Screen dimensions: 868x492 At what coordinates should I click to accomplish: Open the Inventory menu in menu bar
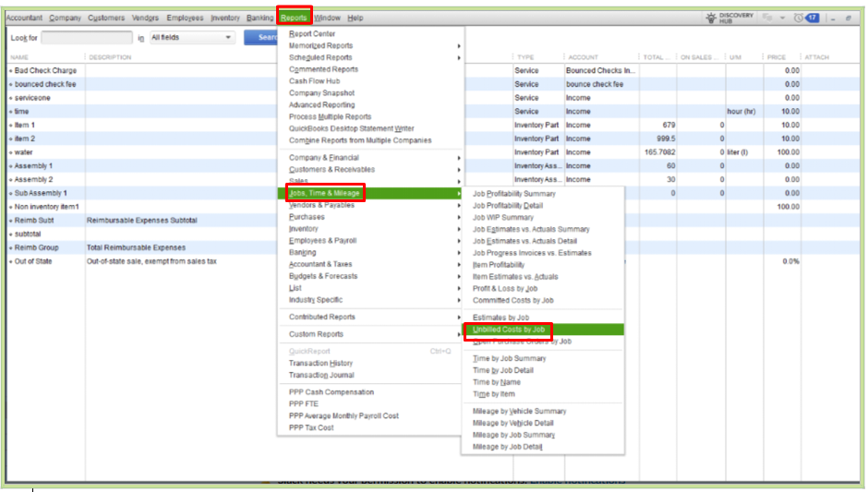pyautogui.click(x=224, y=18)
